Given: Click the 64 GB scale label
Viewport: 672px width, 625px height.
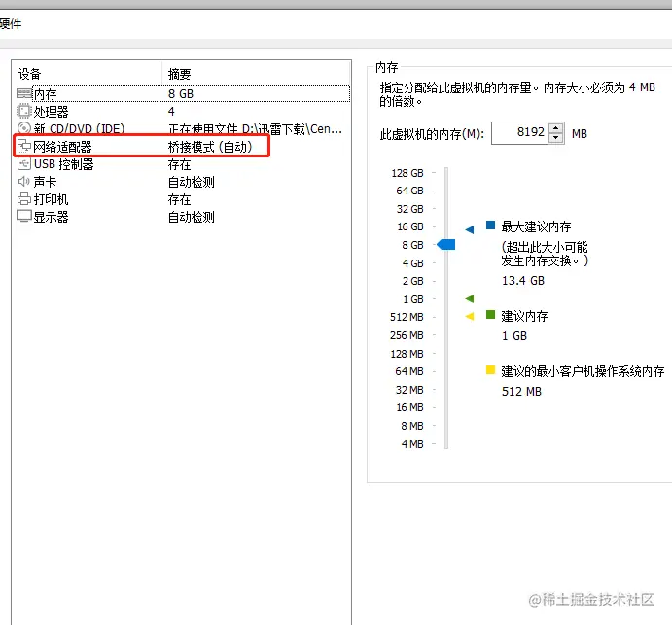Looking at the screenshot, I should click(x=409, y=191).
